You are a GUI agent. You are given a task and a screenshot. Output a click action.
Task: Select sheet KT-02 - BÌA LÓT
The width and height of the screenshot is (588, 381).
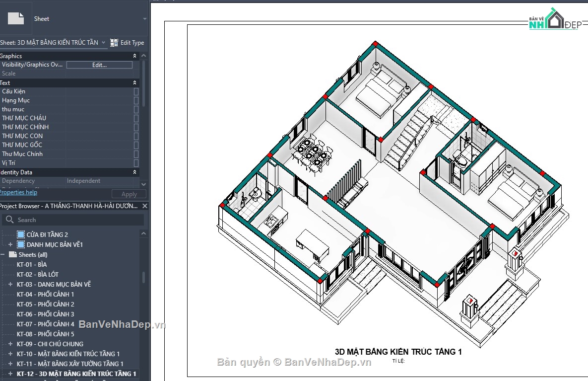38,274
